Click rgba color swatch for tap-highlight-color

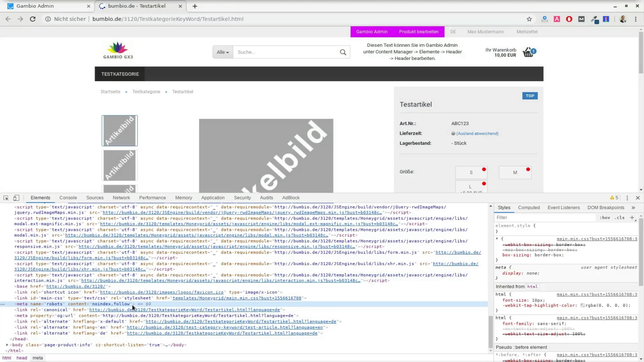click(583, 305)
